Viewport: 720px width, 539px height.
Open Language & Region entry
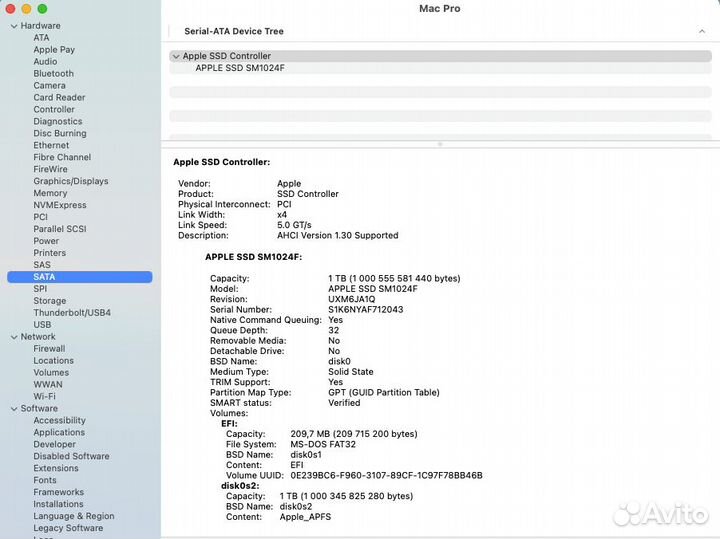(x=73, y=516)
